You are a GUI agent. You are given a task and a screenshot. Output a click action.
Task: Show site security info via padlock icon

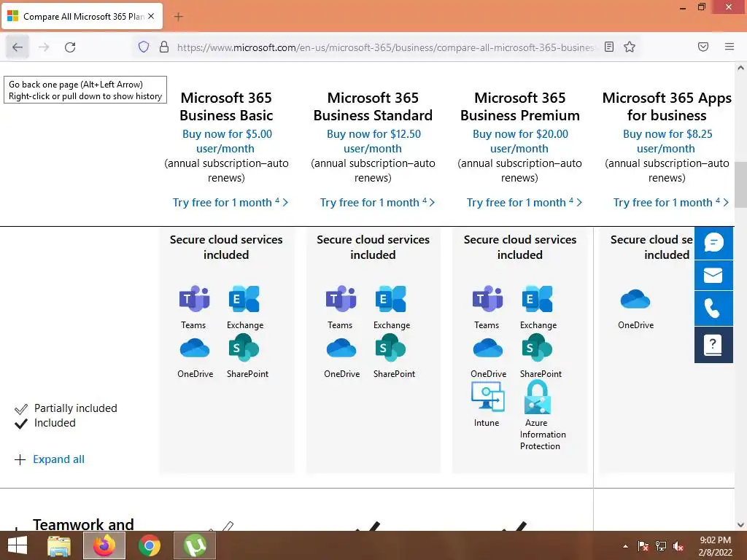(164, 47)
